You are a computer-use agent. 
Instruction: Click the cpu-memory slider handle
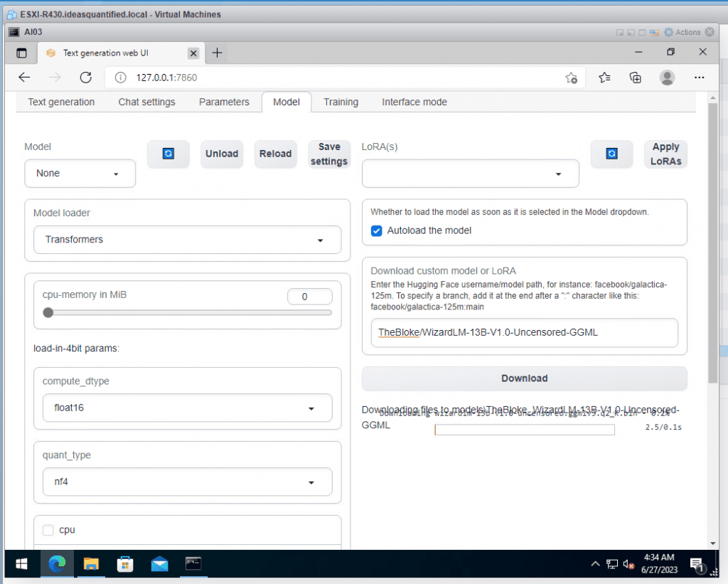[x=48, y=313]
